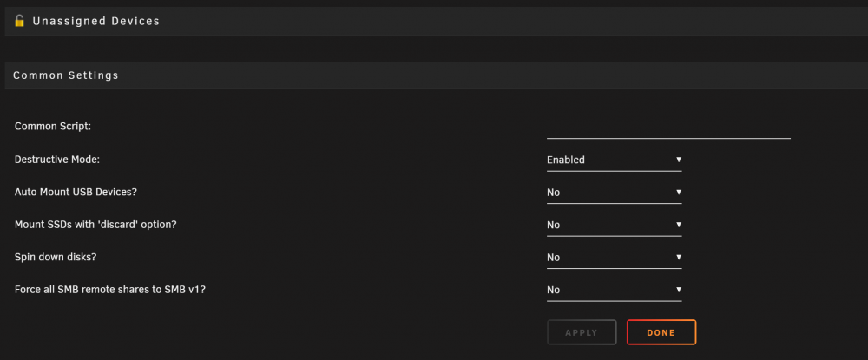The width and height of the screenshot is (868, 360).
Task: Click the Unassigned Devices heading text
Action: [95, 21]
